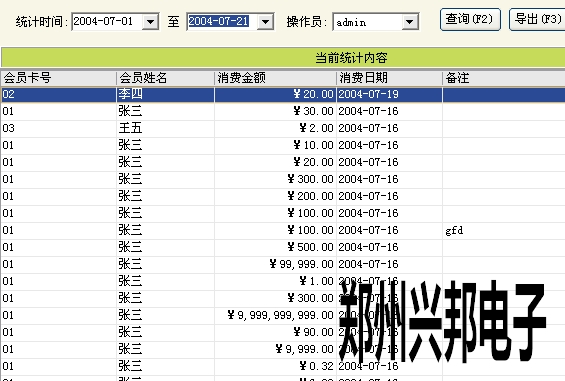Select the row with remark gfd
The width and height of the screenshot is (565, 381).
(283, 230)
